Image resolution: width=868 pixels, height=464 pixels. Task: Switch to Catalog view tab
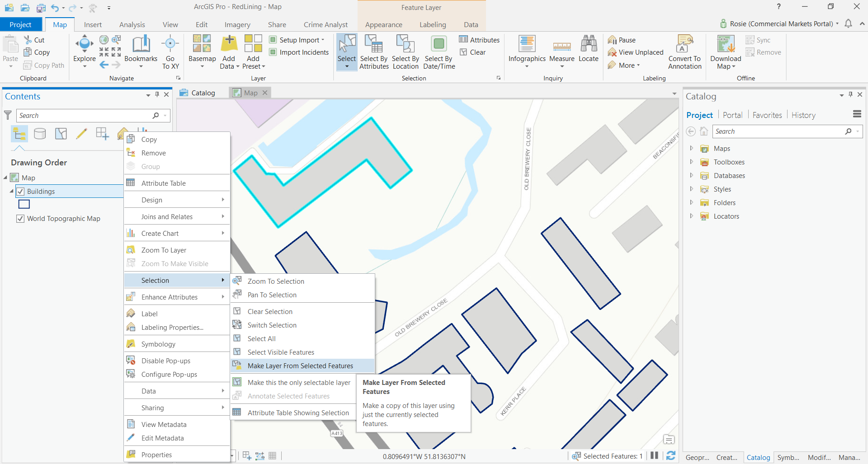pos(198,93)
